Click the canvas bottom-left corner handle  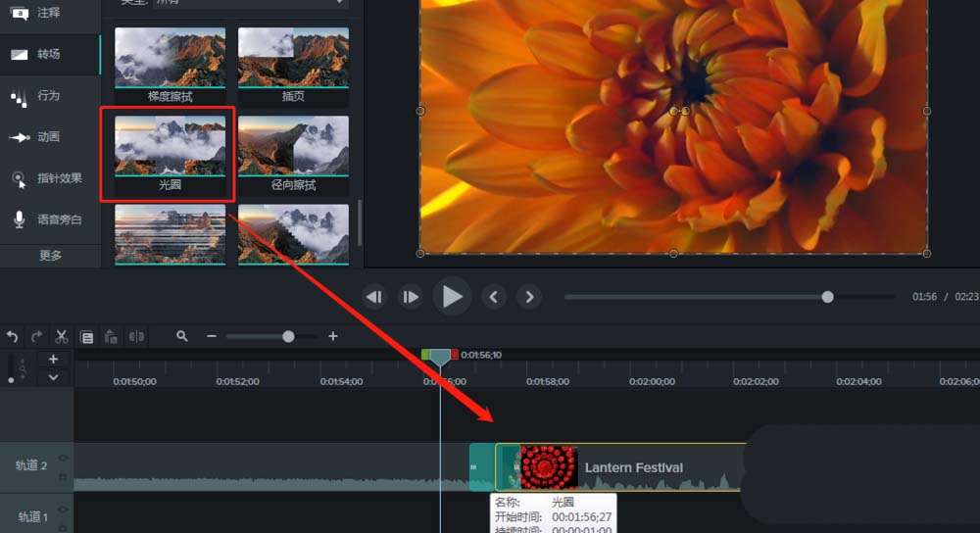click(420, 253)
